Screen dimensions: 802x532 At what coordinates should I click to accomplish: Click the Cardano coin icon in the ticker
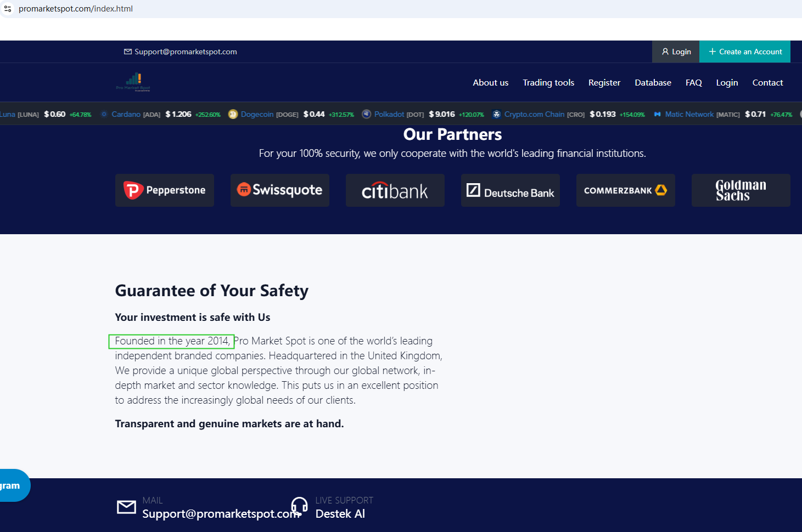coord(104,114)
